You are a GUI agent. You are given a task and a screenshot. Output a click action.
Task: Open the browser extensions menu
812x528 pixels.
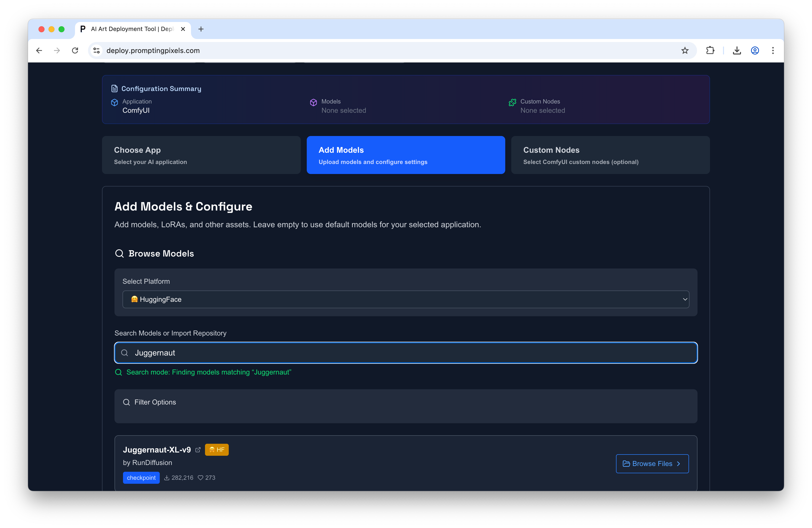tap(710, 50)
